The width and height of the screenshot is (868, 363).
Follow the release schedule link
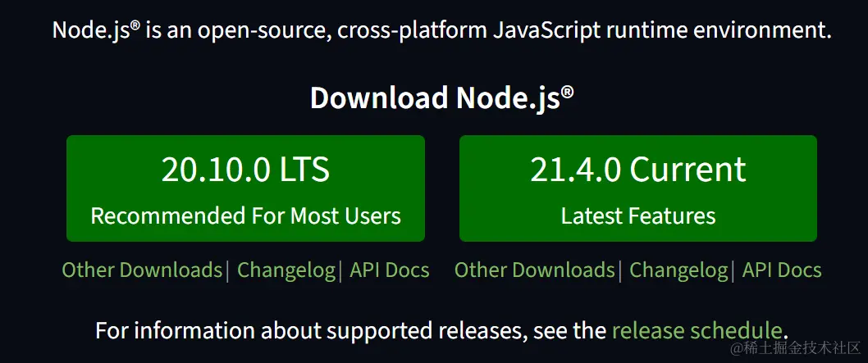coord(697,330)
